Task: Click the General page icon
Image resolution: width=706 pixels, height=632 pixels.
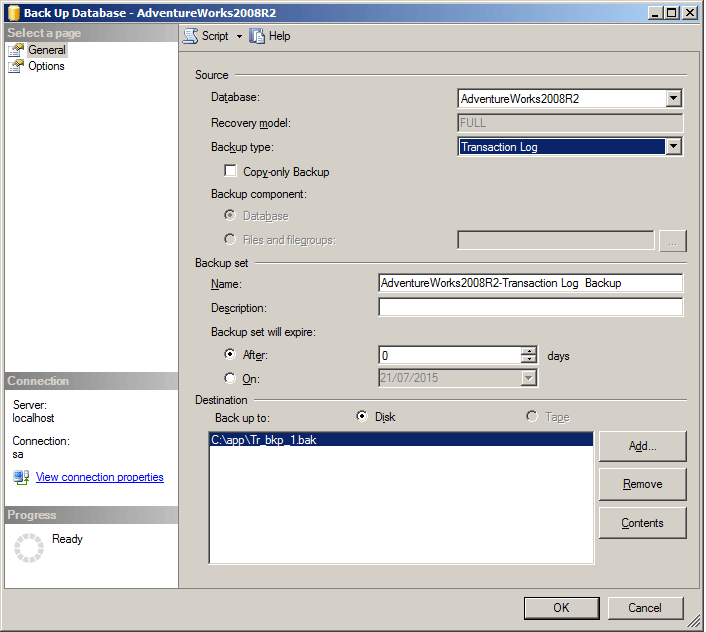Action: coord(16,50)
